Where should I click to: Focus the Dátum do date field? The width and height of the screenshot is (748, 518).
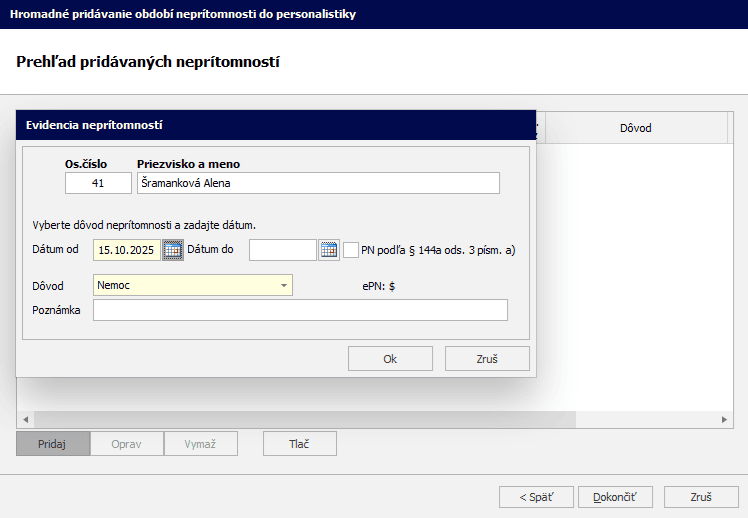282,250
